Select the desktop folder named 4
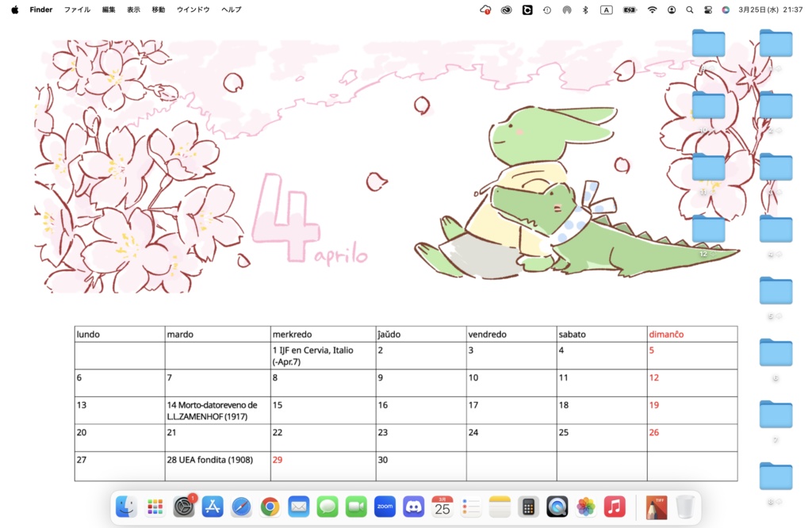The image size is (812, 528). (776, 229)
